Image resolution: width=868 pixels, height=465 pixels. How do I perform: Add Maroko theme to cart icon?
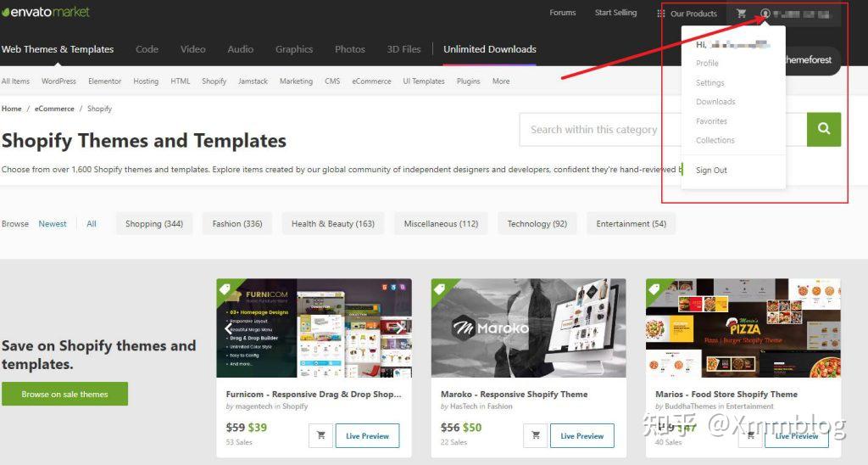coord(536,435)
